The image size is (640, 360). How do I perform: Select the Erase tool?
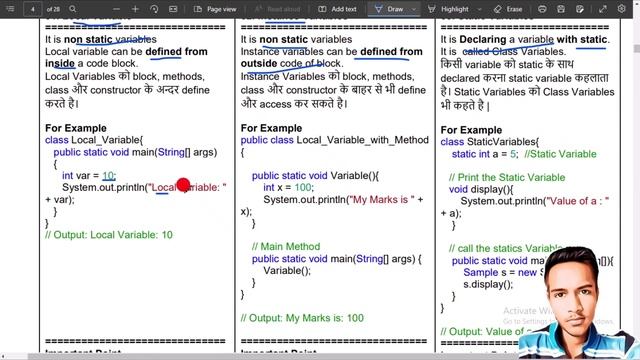tap(508, 9)
